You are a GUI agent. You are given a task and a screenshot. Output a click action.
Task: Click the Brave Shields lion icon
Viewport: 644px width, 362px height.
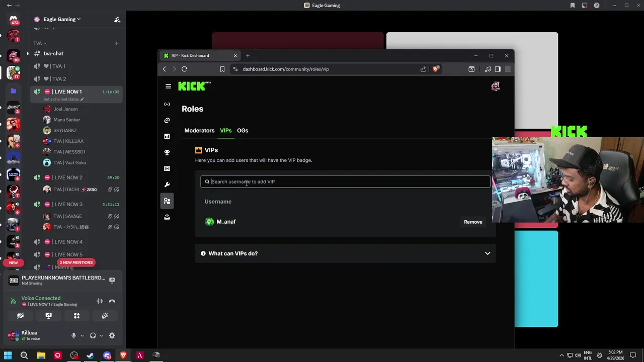436,69
